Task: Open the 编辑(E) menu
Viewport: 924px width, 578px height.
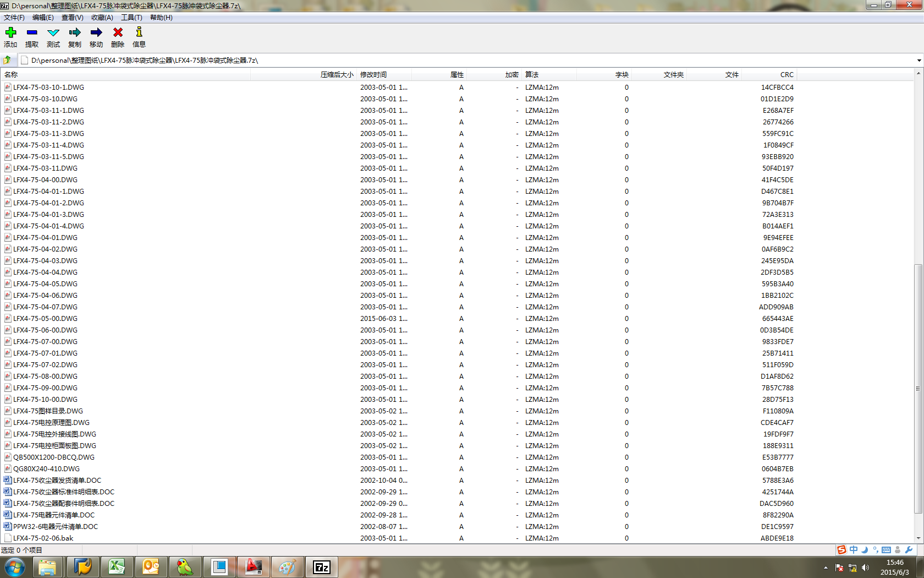Action: point(43,18)
